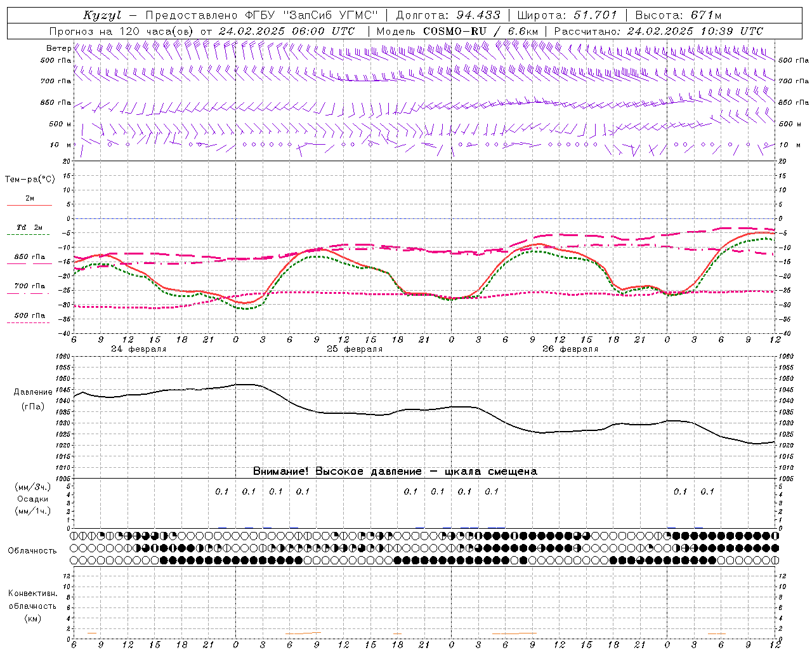This screenshot has width=812, height=650.
Task: Click the 'Давление' pressure panel label
Action: pos(32,392)
